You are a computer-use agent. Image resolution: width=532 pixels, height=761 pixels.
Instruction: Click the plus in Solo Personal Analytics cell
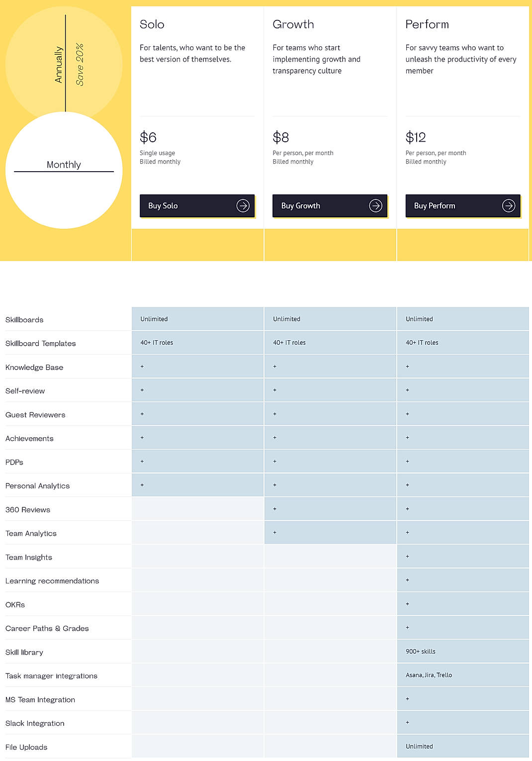point(142,485)
